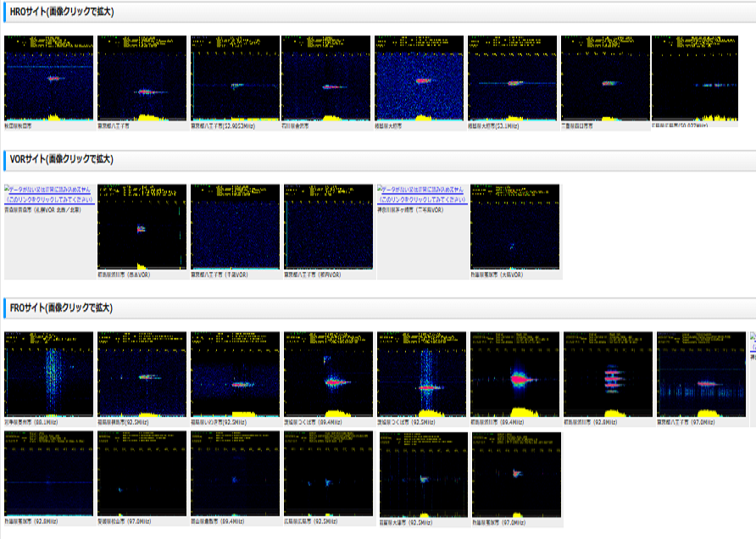Screen dimensions: 756x539
Task: Click the FROサイト section heading
Action: click(x=60, y=307)
